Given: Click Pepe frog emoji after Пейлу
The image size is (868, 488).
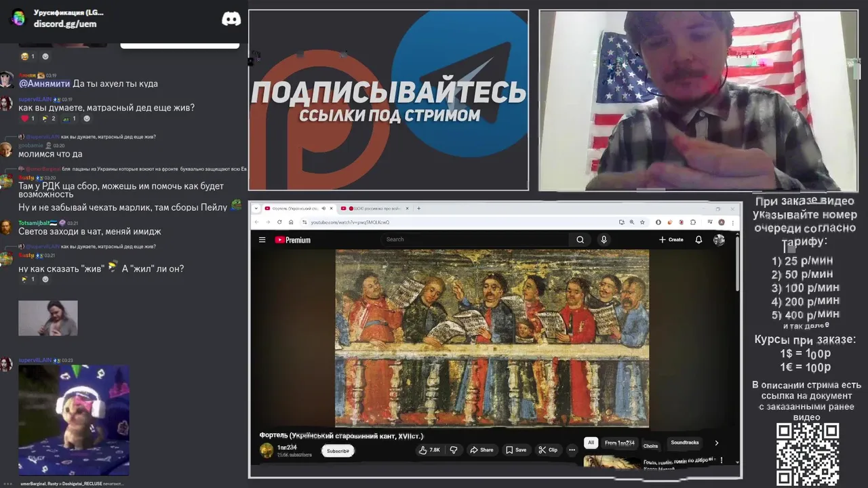Looking at the screenshot, I should pyautogui.click(x=236, y=204).
